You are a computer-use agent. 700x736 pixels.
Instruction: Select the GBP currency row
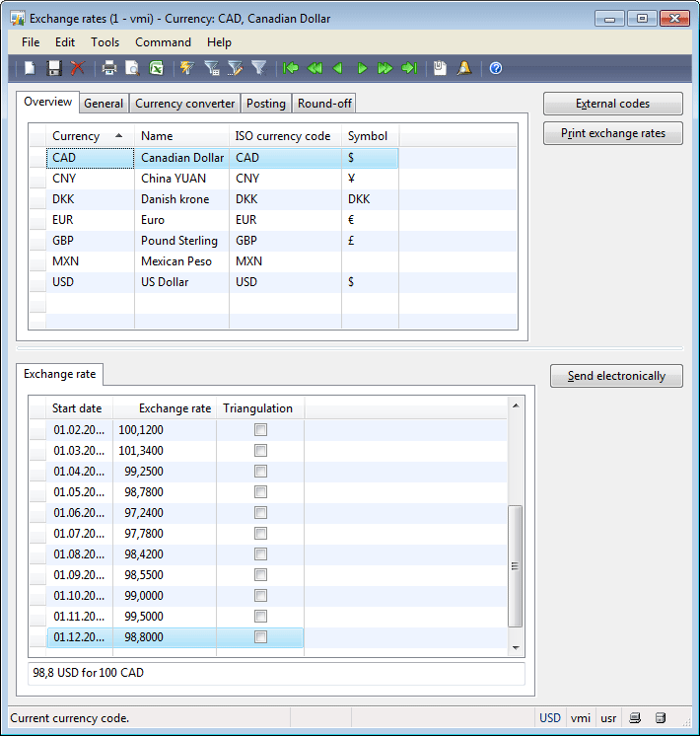pos(273,241)
